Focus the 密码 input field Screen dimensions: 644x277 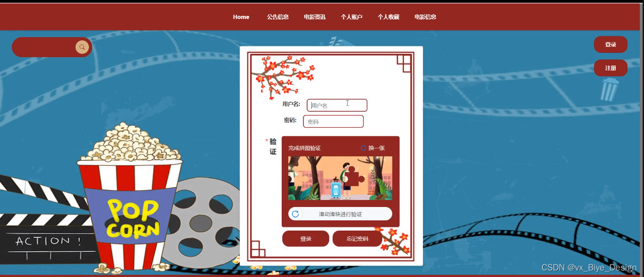click(333, 122)
